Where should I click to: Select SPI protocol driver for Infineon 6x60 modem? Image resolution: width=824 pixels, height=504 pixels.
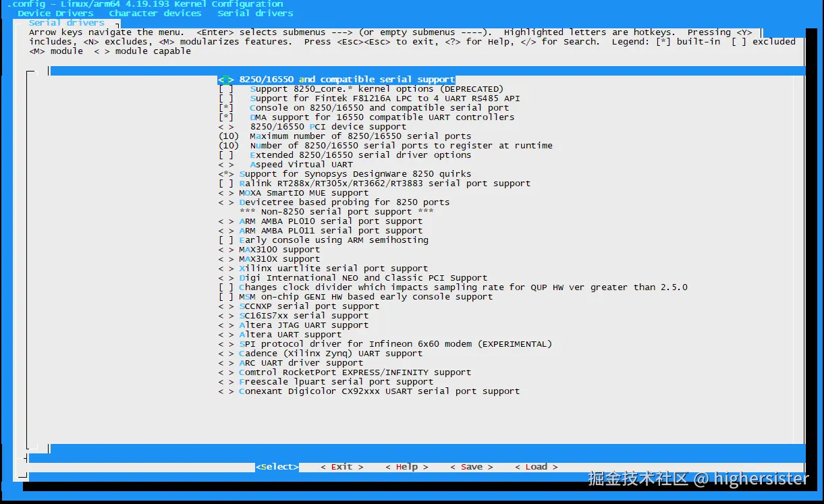385,344
